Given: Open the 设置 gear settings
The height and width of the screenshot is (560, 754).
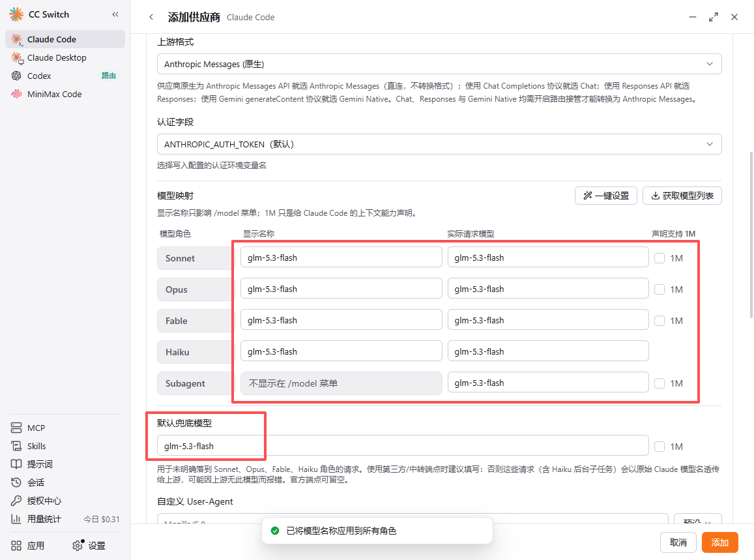Looking at the screenshot, I should pyautogui.click(x=89, y=546).
